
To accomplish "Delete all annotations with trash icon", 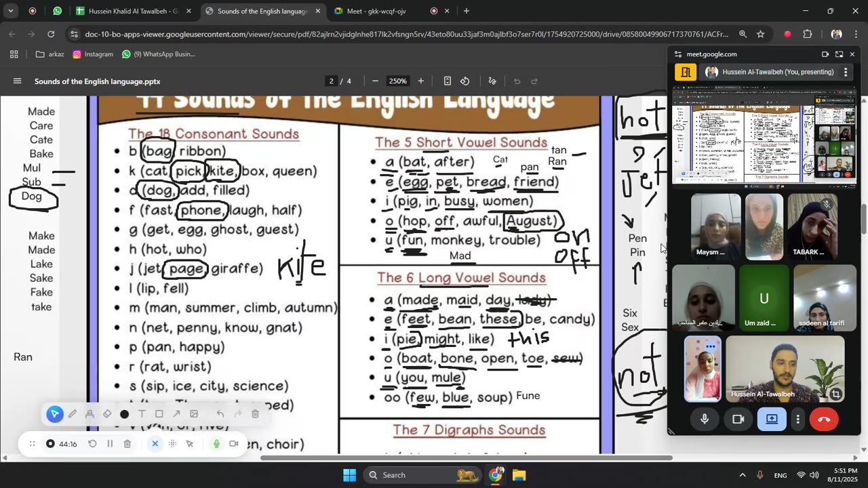I will (x=255, y=414).
